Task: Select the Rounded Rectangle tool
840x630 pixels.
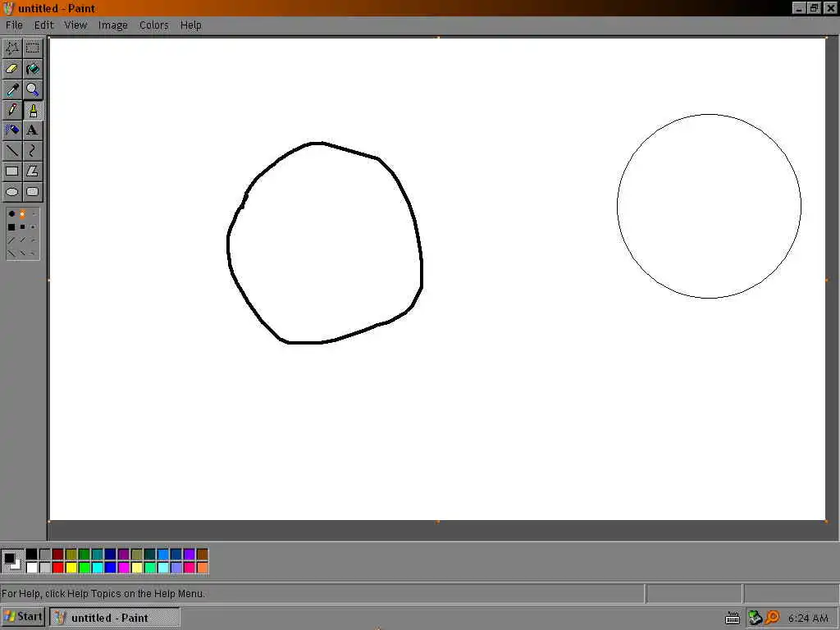Action: [33, 192]
